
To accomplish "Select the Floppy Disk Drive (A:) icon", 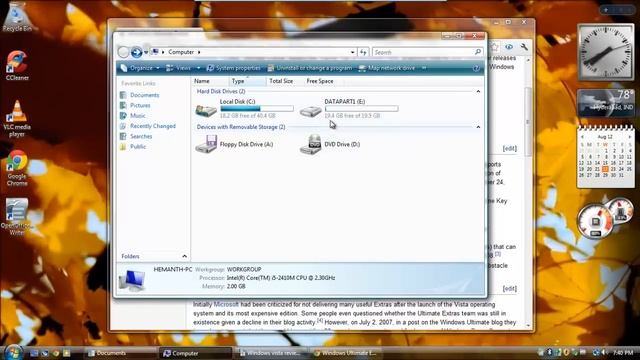I will tap(206, 144).
